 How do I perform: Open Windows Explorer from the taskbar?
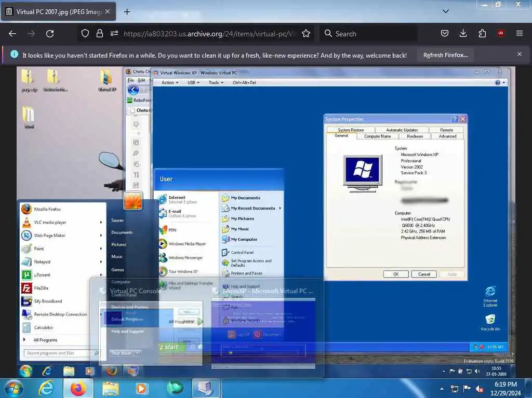111,388
